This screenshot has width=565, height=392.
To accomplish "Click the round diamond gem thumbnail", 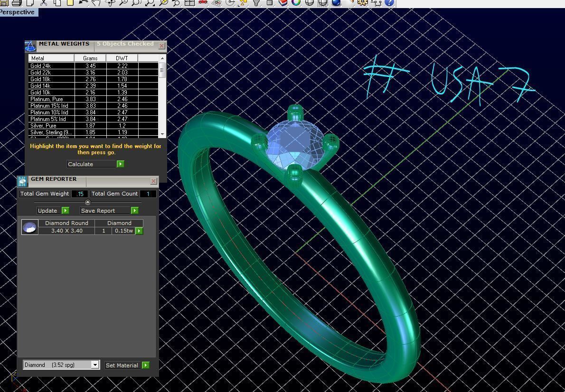I will (x=29, y=227).
